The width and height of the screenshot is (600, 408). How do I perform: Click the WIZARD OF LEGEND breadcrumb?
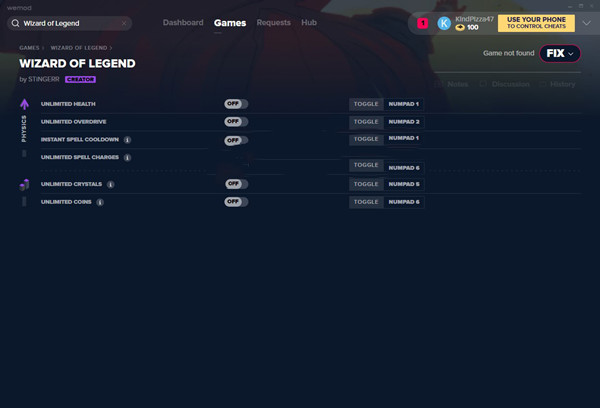79,48
